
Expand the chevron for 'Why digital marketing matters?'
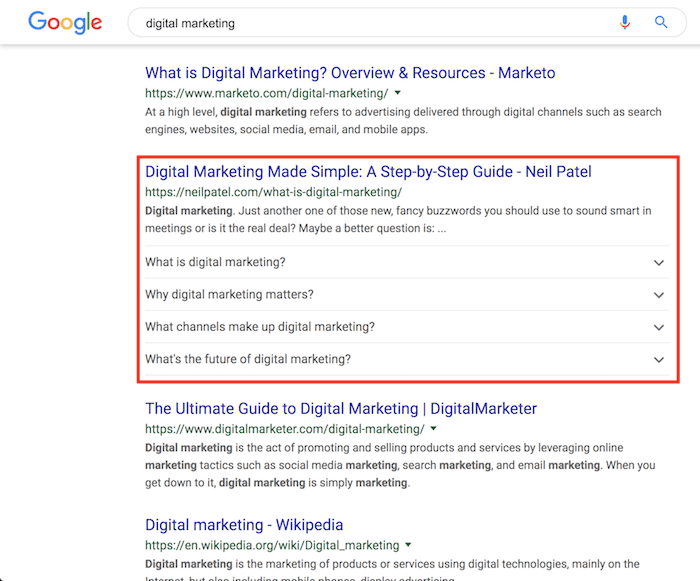click(658, 295)
